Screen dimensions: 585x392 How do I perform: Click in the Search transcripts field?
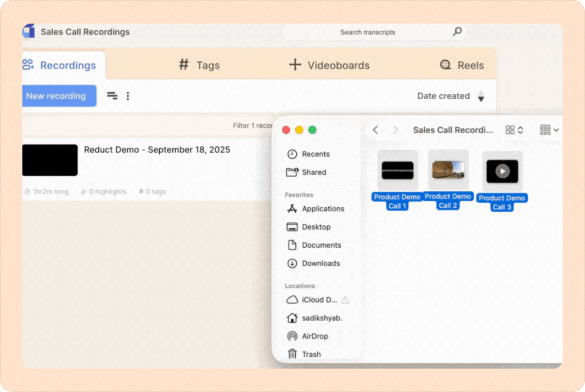point(368,32)
